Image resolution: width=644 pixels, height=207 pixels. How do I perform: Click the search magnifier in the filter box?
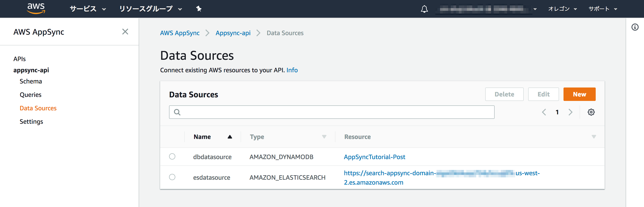click(177, 112)
